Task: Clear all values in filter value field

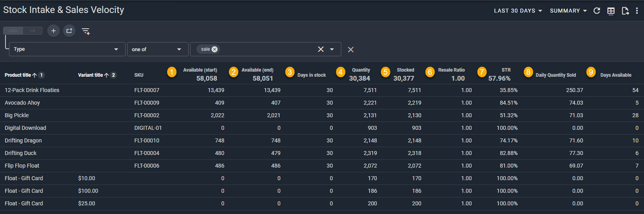Action: [x=321, y=49]
